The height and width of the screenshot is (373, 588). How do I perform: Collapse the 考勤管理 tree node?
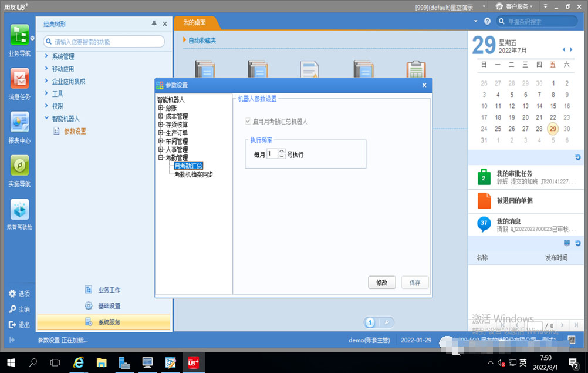tap(161, 157)
